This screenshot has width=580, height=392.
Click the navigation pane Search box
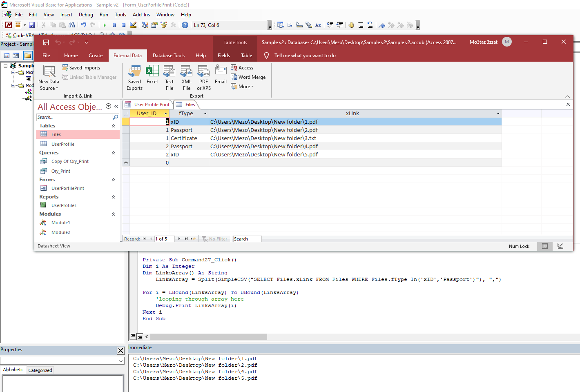coord(74,117)
